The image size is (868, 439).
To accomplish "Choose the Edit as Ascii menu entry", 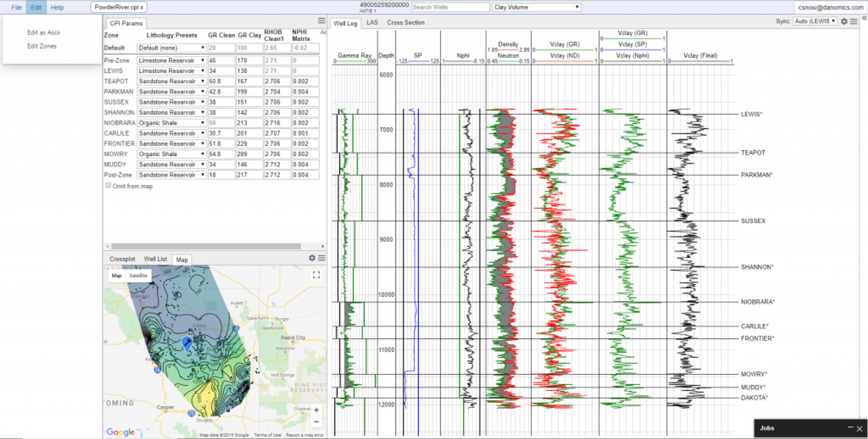I will [43, 32].
